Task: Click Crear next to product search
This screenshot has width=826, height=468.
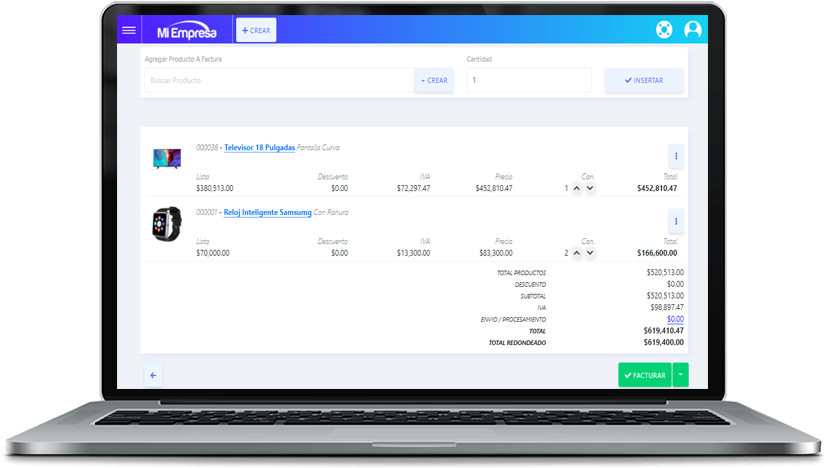Action: click(434, 80)
